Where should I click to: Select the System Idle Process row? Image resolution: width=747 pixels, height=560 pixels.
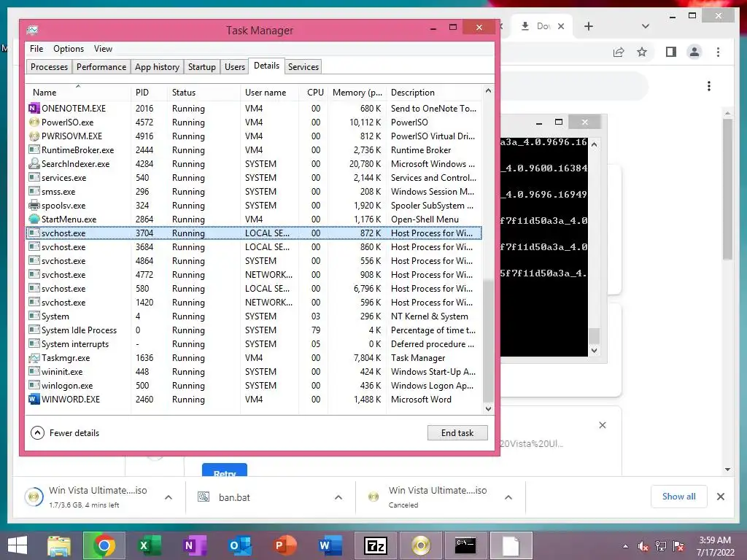254,330
